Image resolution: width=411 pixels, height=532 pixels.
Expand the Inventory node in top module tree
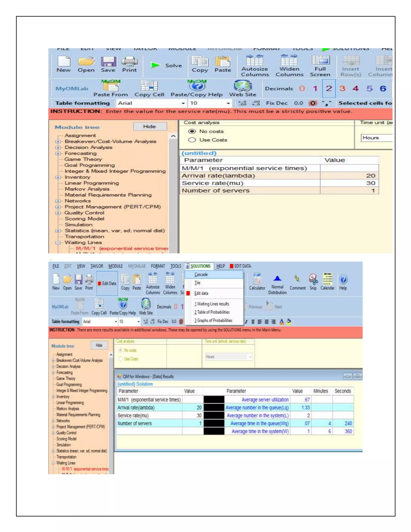[58, 177]
